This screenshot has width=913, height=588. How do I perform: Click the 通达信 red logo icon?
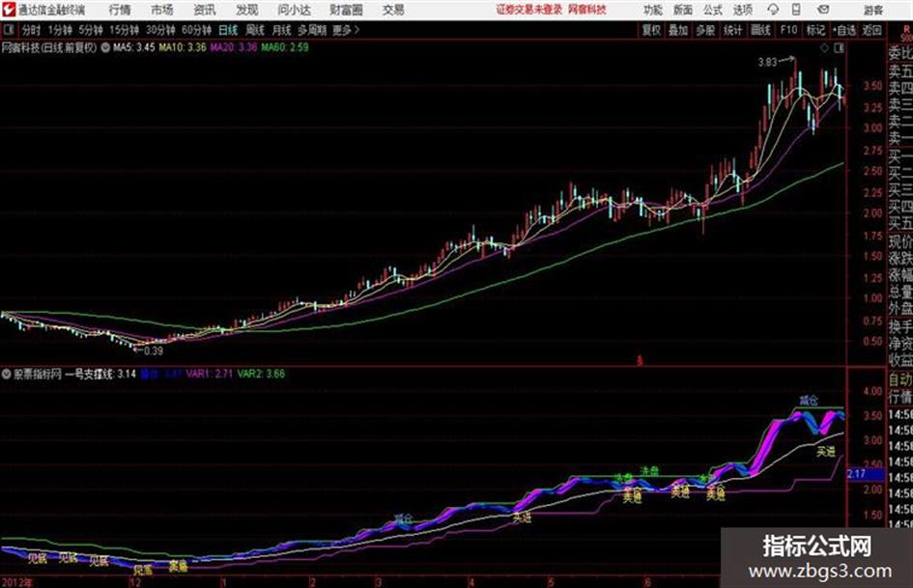click(9, 10)
